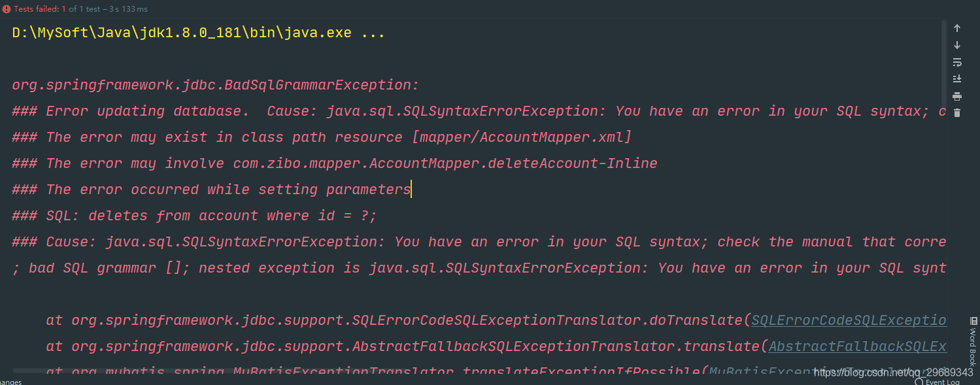Open the AbstractFallbackSQLEx source link
Viewport: 980px width, 385px height.
pos(857,346)
